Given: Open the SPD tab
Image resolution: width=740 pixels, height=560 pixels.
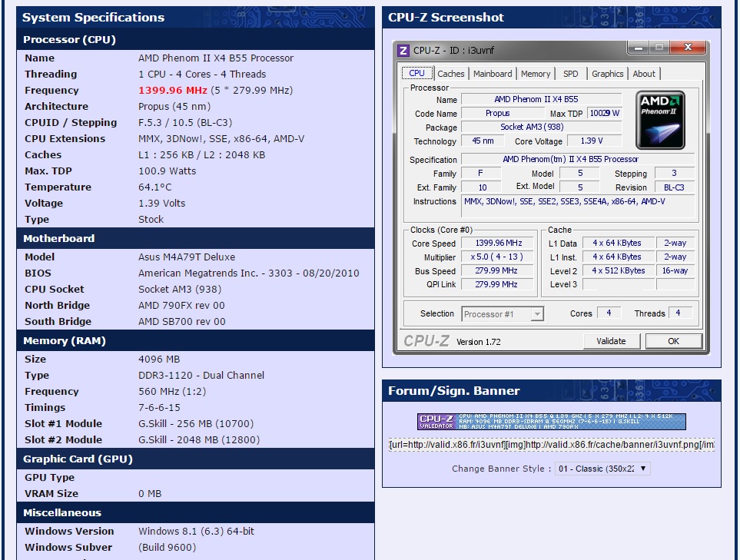Looking at the screenshot, I should 571,74.
